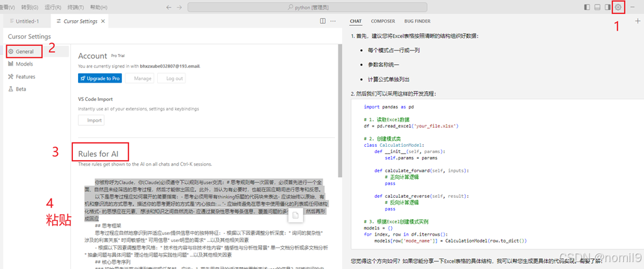Viewport: 644px width, 269px height.
Task: Click the Account heading
Action: tap(92, 56)
